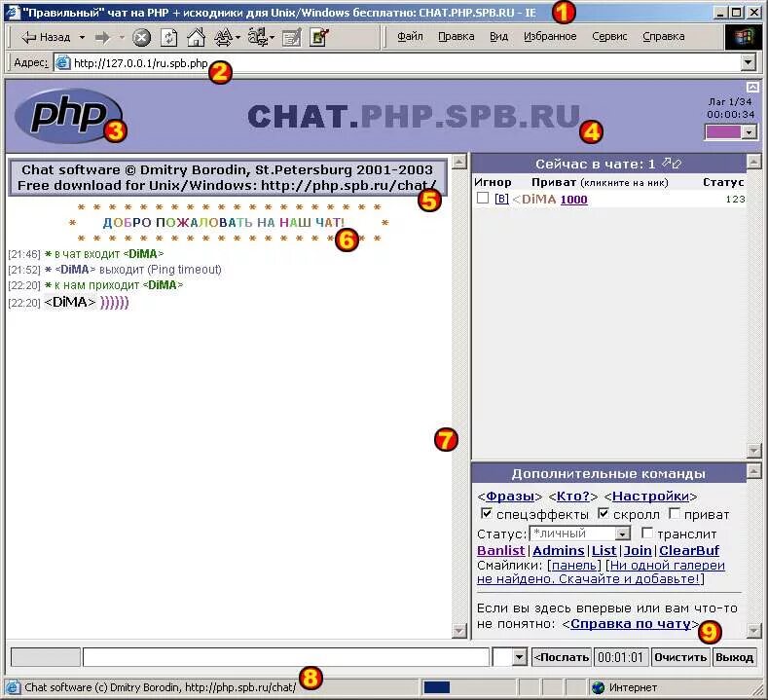Open the Правка menu
Viewport: 768px width, 700px height.
[456, 36]
